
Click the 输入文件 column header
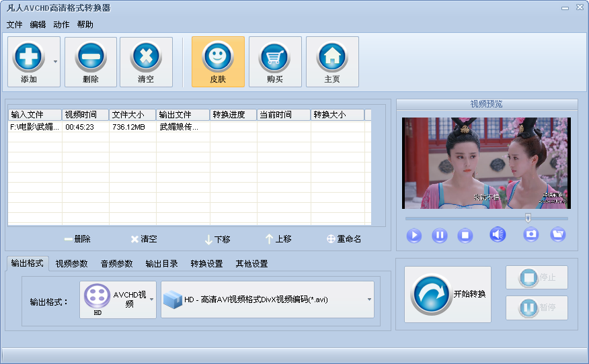[x=35, y=115]
